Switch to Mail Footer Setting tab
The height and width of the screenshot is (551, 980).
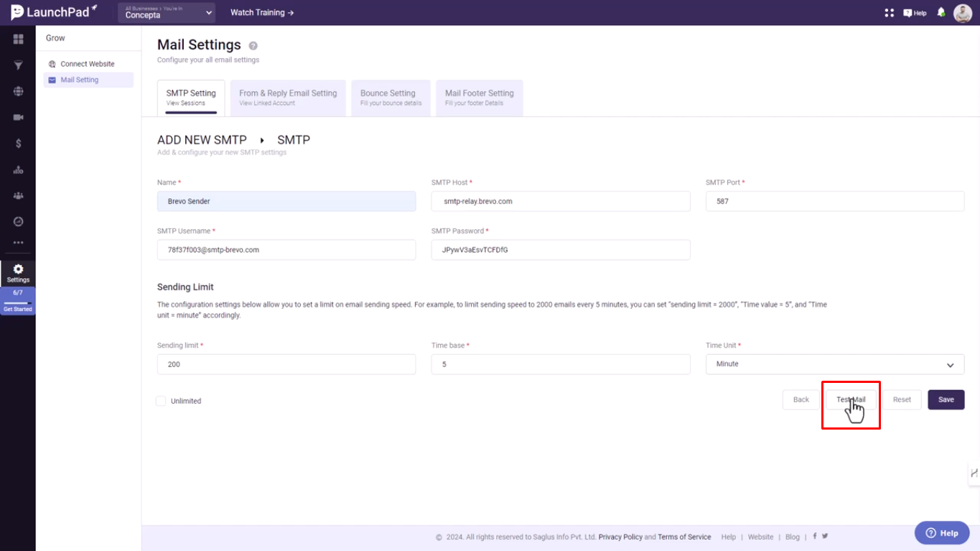479,98
